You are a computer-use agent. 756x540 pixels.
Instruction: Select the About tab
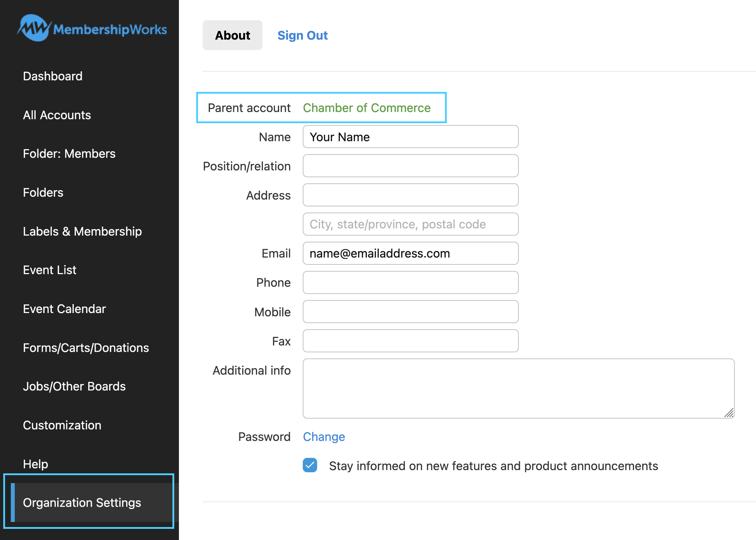(233, 35)
